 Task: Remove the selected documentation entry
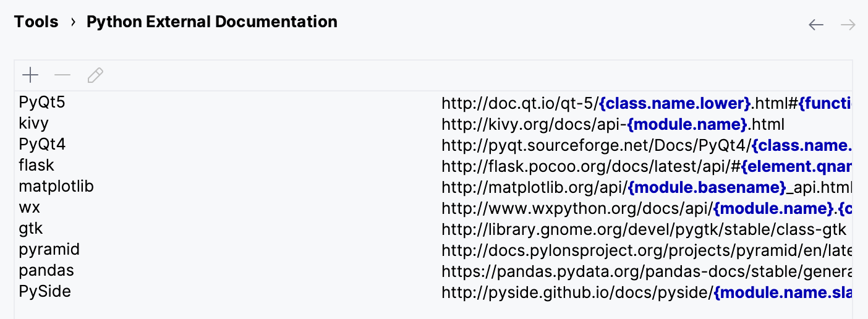[x=62, y=75]
